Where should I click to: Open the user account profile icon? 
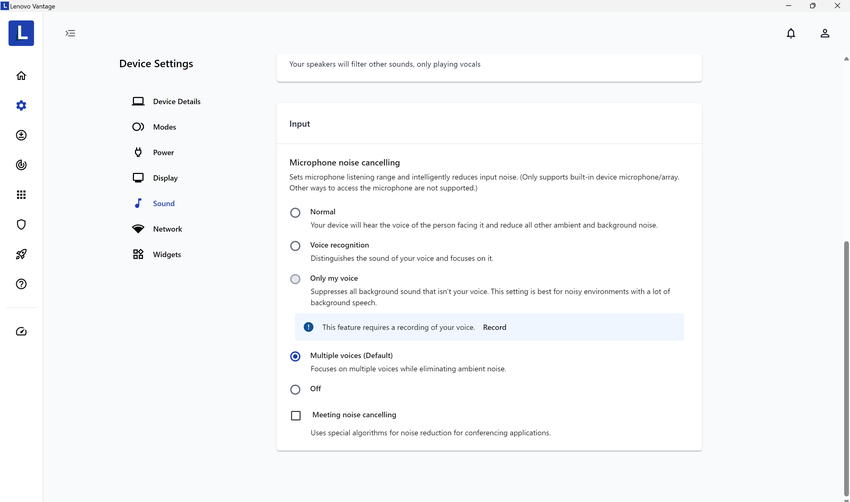[825, 33]
